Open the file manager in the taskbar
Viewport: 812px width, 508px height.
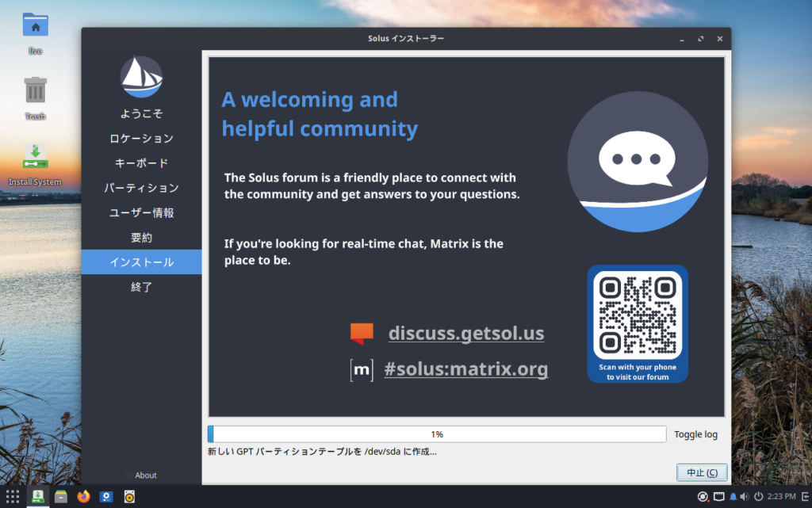[x=60, y=496]
